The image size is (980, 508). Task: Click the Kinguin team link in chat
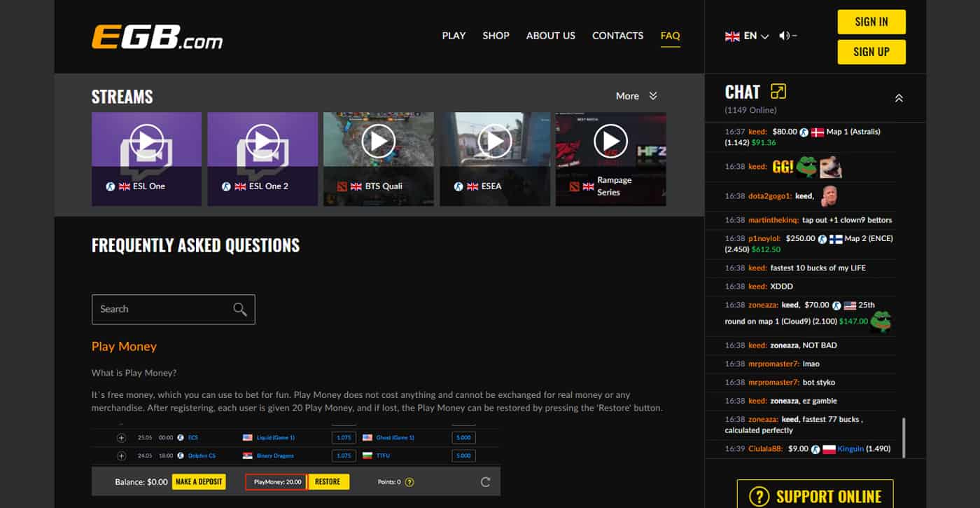click(x=851, y=448)
